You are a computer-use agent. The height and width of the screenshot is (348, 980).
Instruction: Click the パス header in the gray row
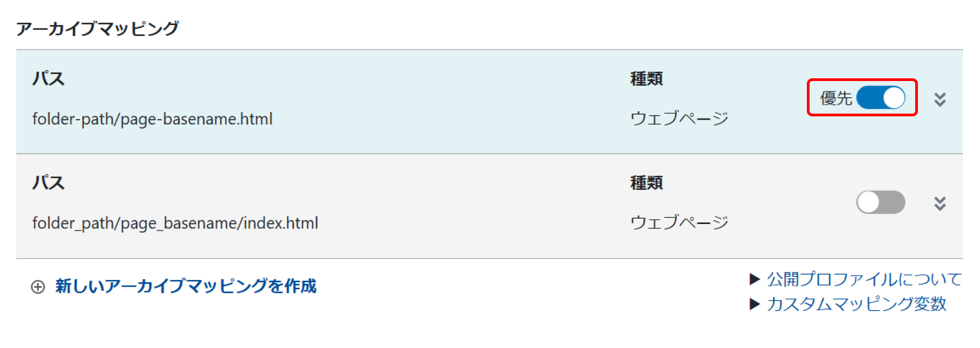coord(48,183)
